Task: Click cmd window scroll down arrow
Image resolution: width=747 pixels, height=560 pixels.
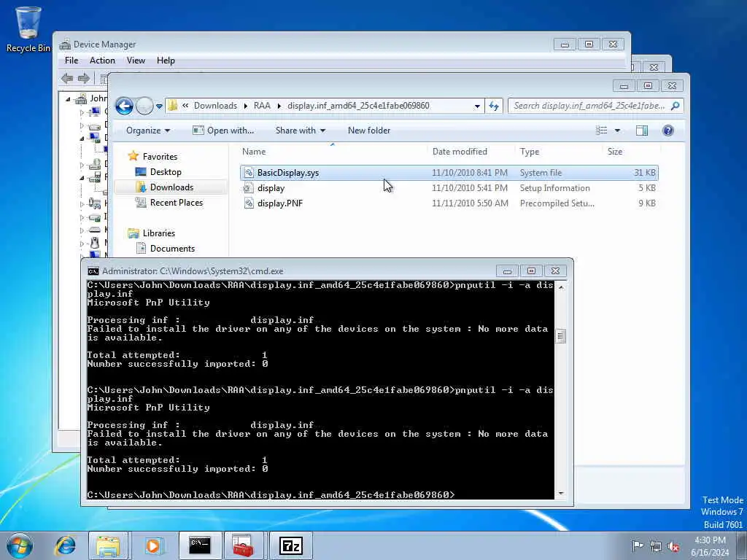Action: [x=561, y=494]
